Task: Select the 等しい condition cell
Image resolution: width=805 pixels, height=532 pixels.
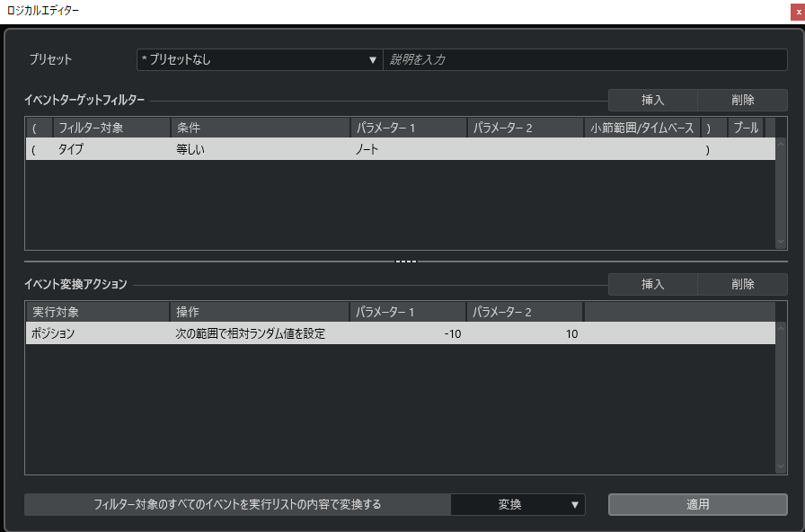Action: 261,149
